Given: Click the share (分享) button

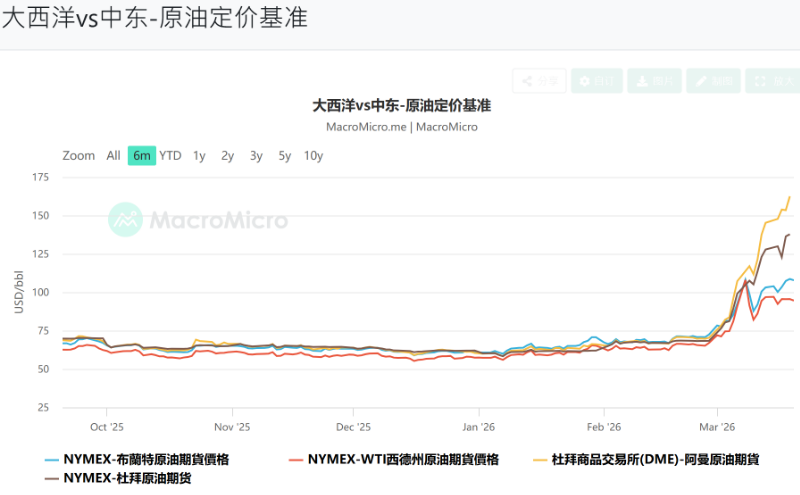Looking at the screenshot, I should [x=539, y=81].
